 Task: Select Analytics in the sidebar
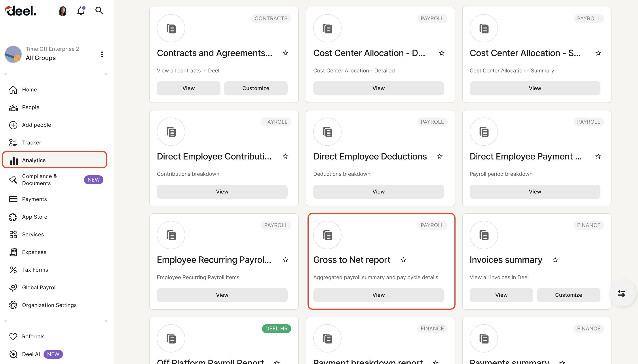(34, 160)
